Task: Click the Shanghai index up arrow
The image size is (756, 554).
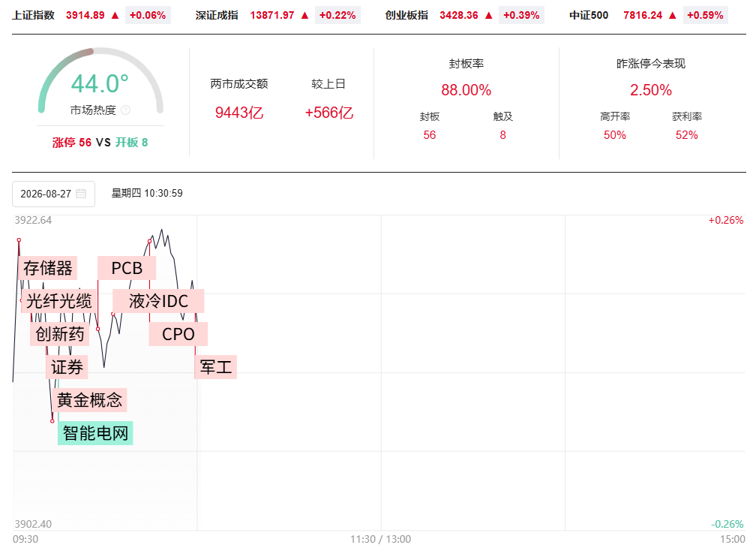Action: 115,16
